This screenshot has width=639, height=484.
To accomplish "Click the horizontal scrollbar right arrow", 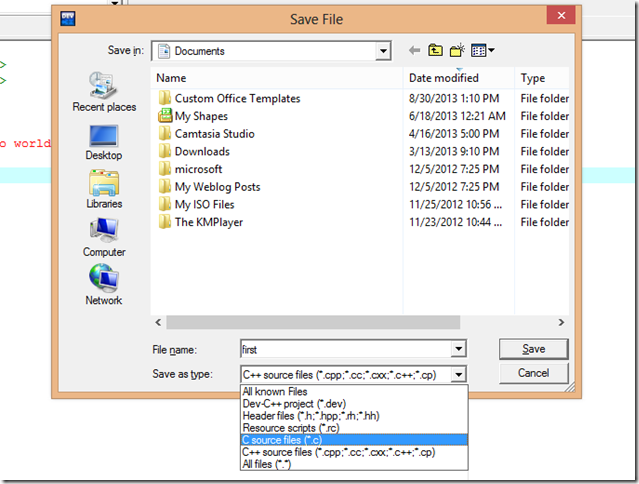I will tap(561, 322).
